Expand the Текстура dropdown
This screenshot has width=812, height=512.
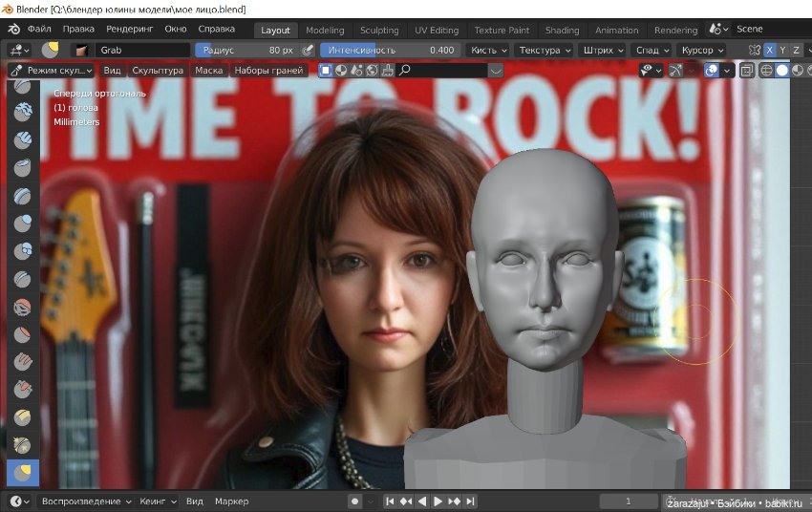point(545,50)
